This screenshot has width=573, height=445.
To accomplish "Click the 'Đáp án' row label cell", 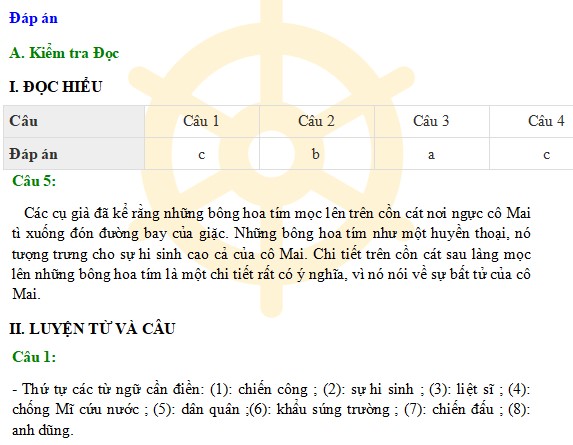I will (x=74, y=154).
